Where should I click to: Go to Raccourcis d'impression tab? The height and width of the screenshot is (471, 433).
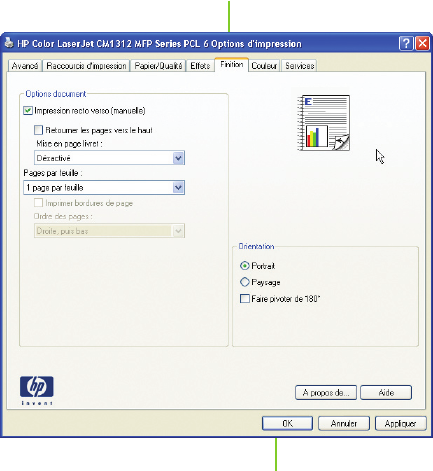(x=86, y=66)
